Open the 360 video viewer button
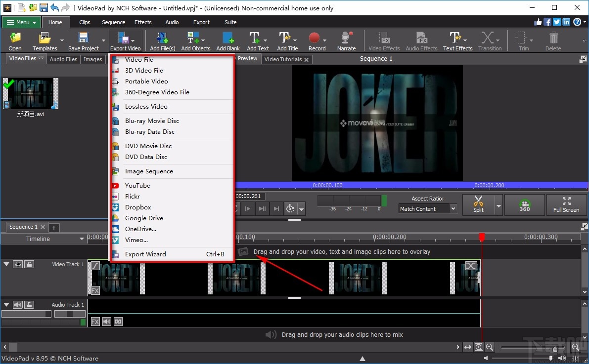 coord(524,204)
